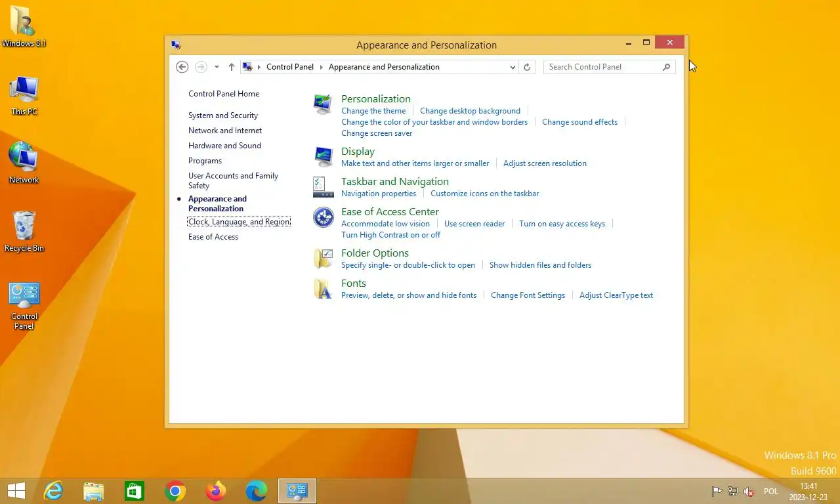
Task: Click Show hidden files and folders
Action: click(x=540, y=265)
